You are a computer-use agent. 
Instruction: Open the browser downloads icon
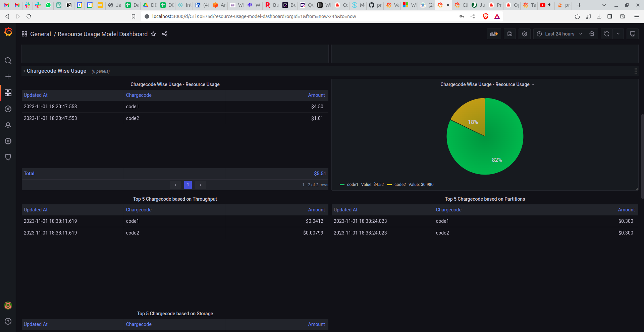[599, 16]
